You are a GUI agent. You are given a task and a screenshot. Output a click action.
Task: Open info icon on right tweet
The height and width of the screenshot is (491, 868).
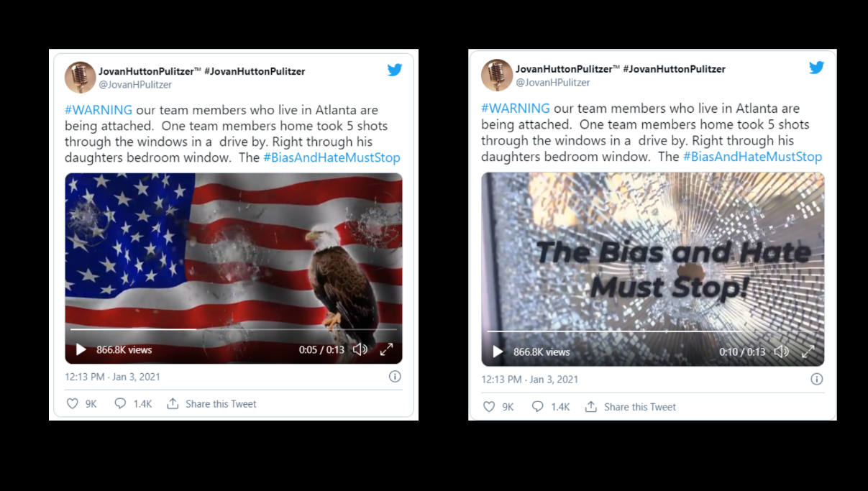(x=817, y=379)
